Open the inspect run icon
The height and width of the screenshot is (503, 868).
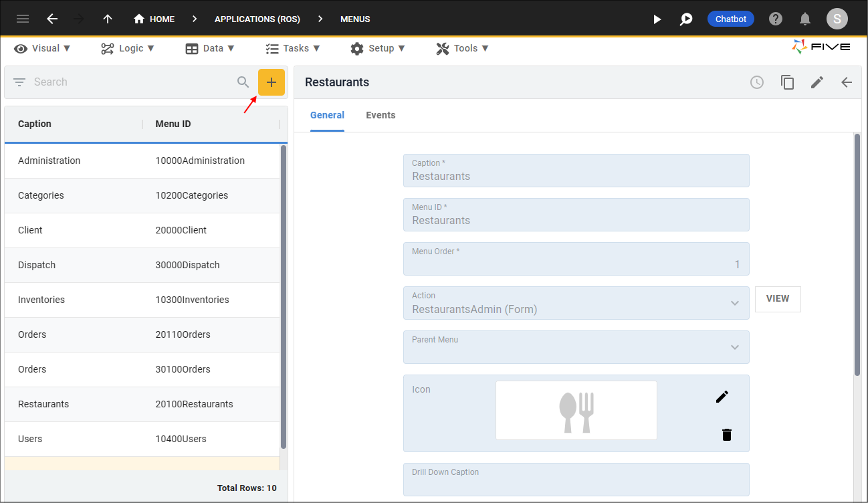click(686, 19)
